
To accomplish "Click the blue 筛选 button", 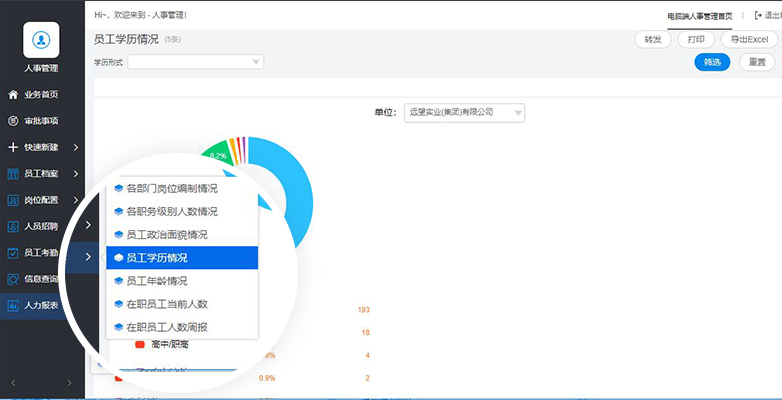I will [712, 62].
